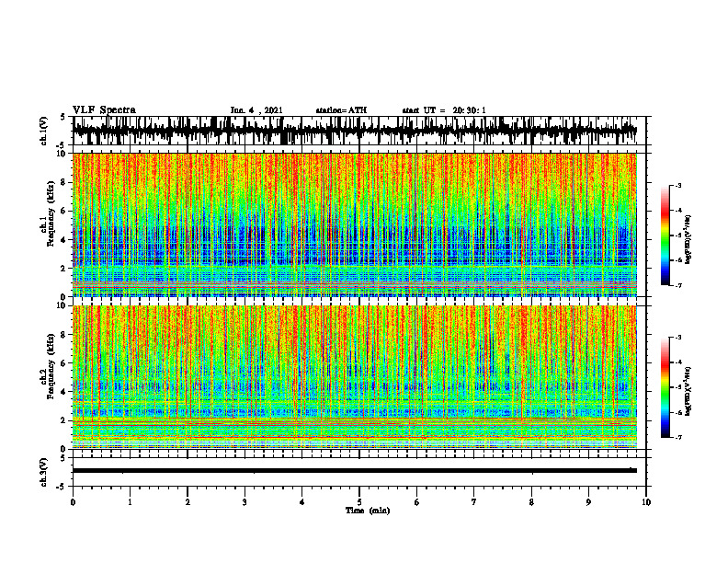Viewport: 728px width, 563px height.
Task: Select the date label "Jan. 4 , 2021"
Action: point(256,110)
